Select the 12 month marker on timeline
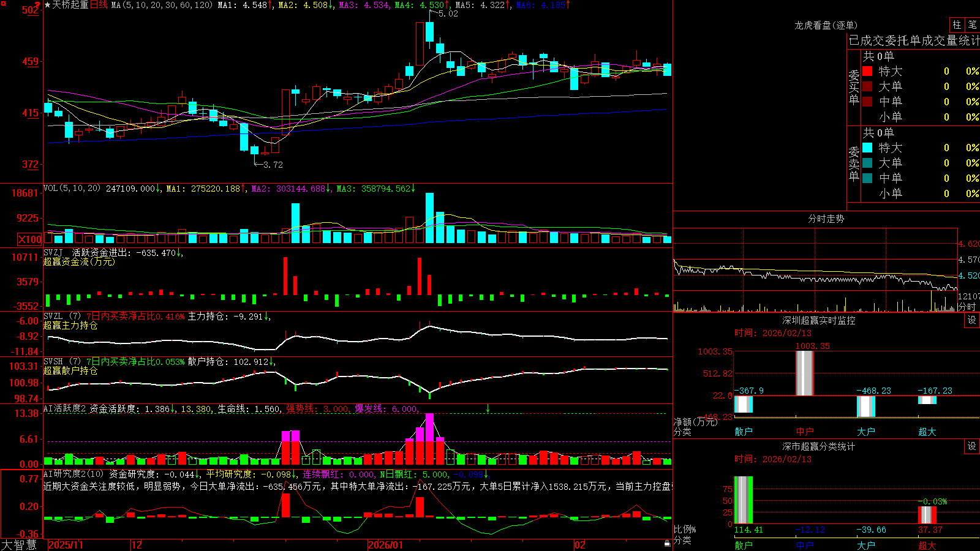Image resolution: width=980 pixels, height=551 pixels. 137,545
